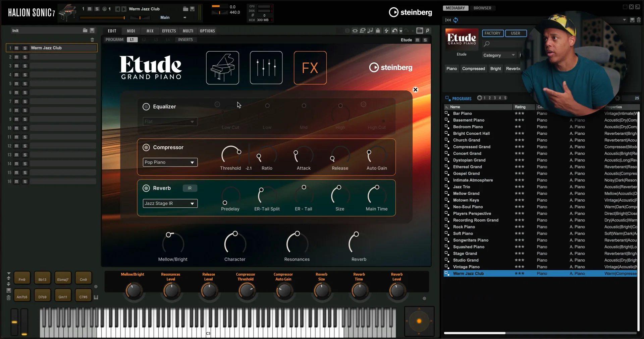Open the Equalizer Flat preset dropdown
The height and width of the screenshot is (339, 644).
pos(170,122)
